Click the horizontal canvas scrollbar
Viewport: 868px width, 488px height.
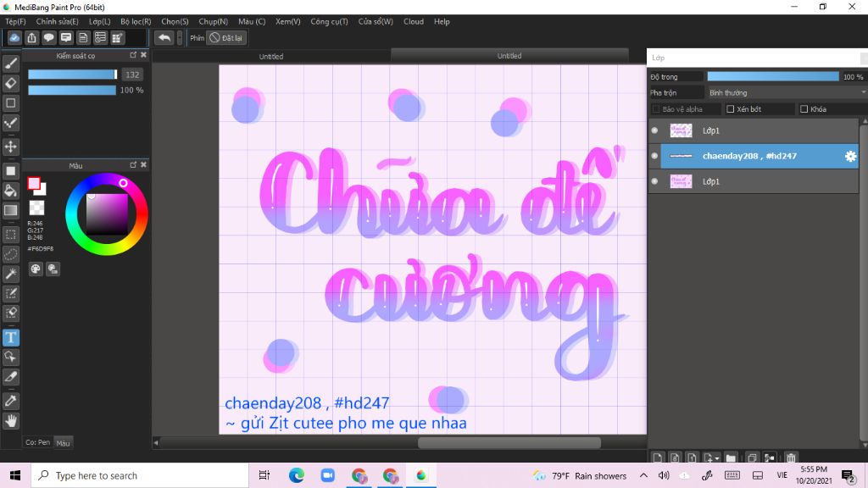509,442
